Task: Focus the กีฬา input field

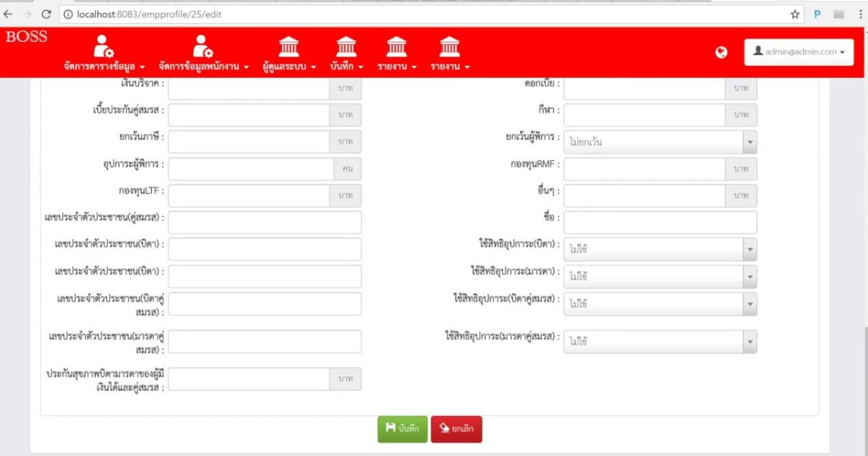Action: (644, 114)
